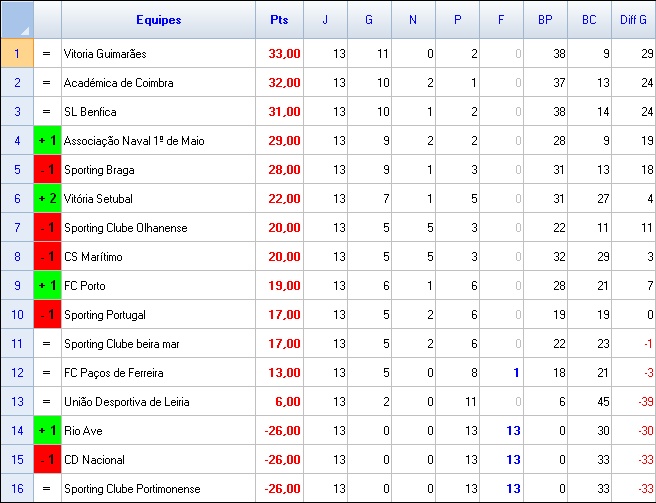Click the 33,00 points cell

point(279,53)
